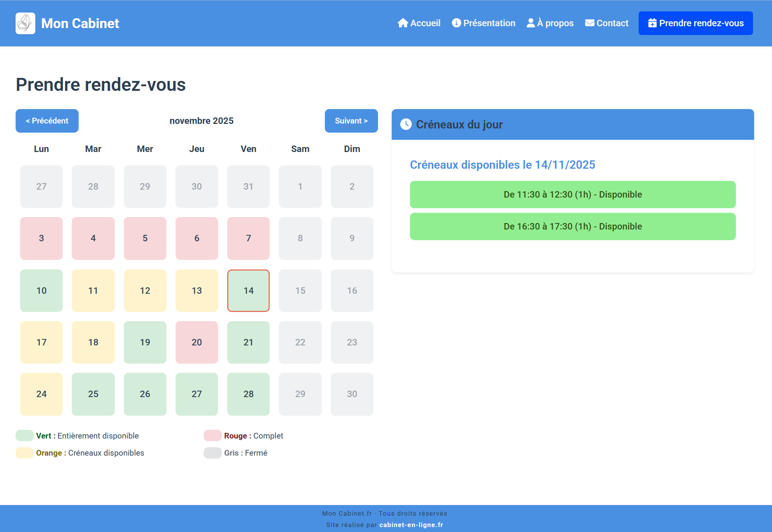
Task: Click the envelope icon beside Contact
Action: coord(590,23)
